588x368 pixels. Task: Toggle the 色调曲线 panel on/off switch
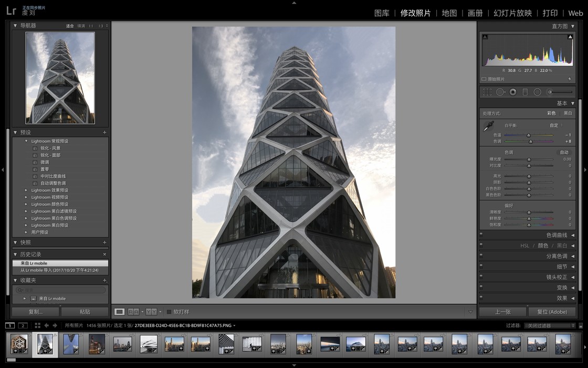(481, 234)
